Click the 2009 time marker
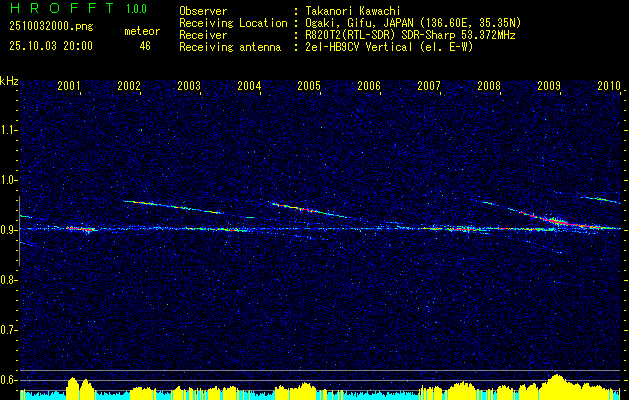 point(549,86)
